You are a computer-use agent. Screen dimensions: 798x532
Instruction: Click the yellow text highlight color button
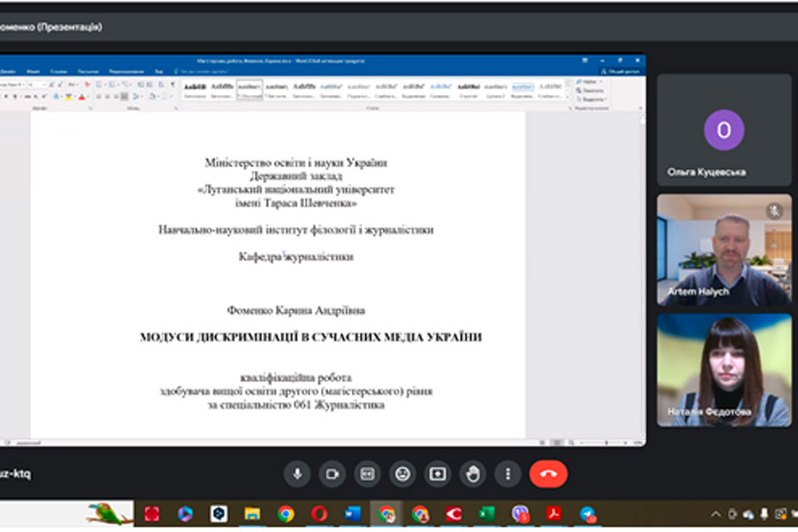pos(68,97)
